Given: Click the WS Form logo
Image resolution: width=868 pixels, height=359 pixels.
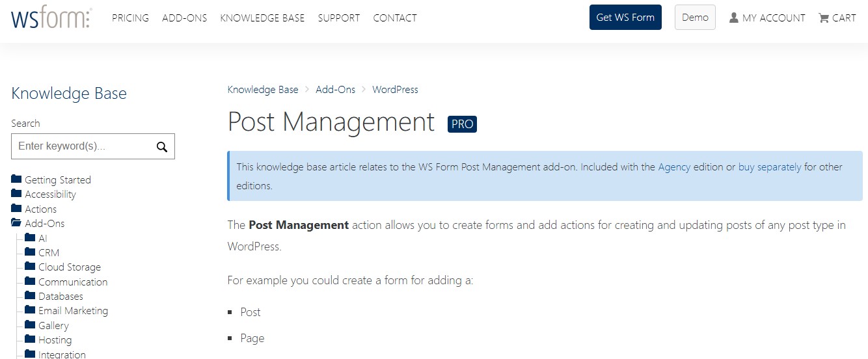Looking at the screenshot, I should (51, 18).
